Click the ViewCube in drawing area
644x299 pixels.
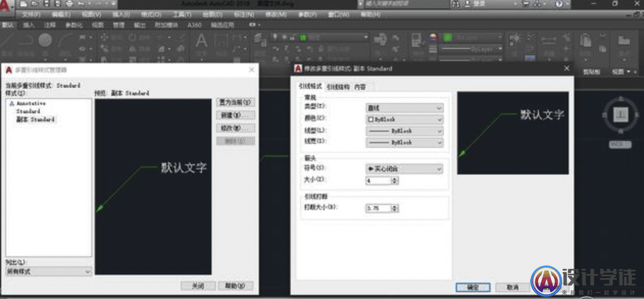[x=621, y=114]
